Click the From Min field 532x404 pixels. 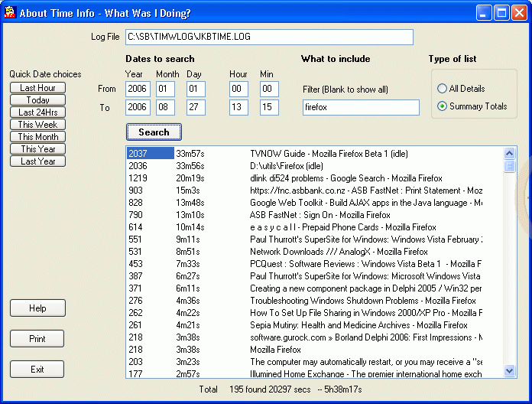(x=269, y=89)
